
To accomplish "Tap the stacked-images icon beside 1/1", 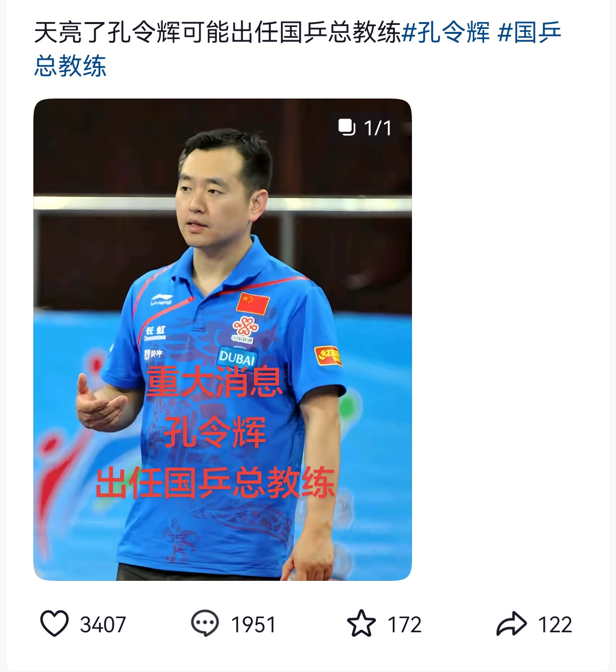I will [x=347, y=127].
